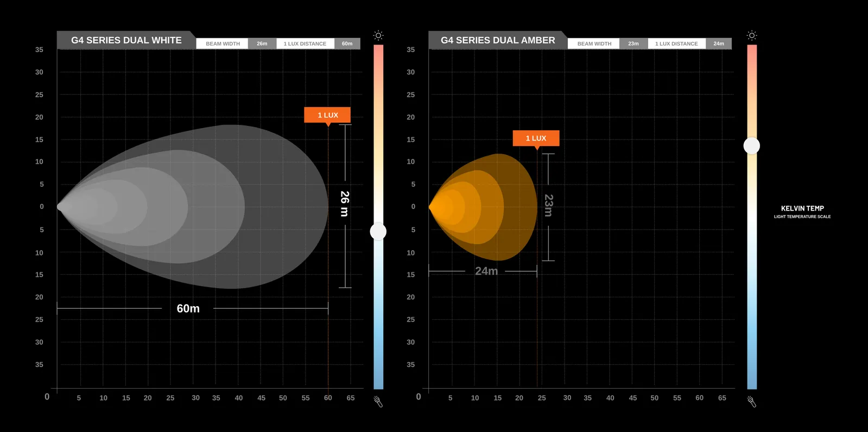Click the 1 LUX marker on the amber chart

click(x=536, y=138)
